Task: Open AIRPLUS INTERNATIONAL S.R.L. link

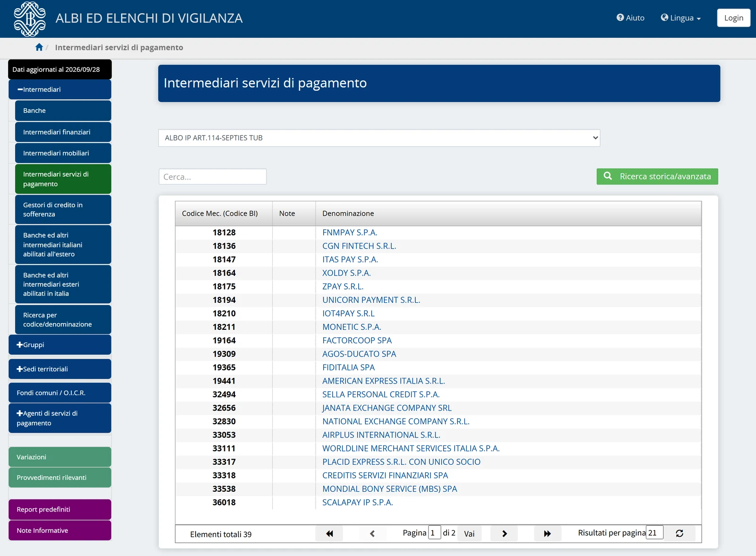Action: (381, 435)
